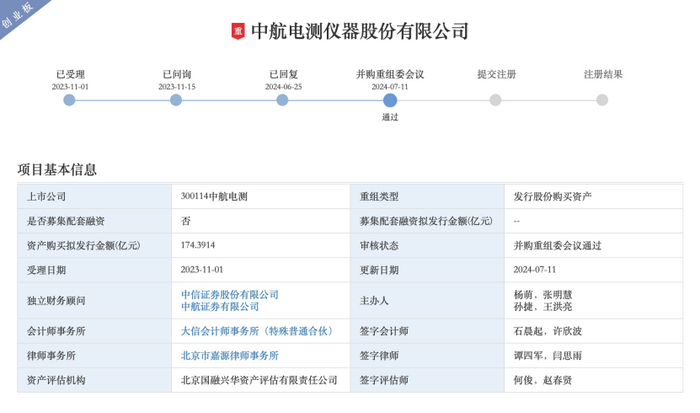Viewport: 700px width, 413px height.
Task: Open the 北京市嘉源律师事务所 link
Action: tap(229, 356)
